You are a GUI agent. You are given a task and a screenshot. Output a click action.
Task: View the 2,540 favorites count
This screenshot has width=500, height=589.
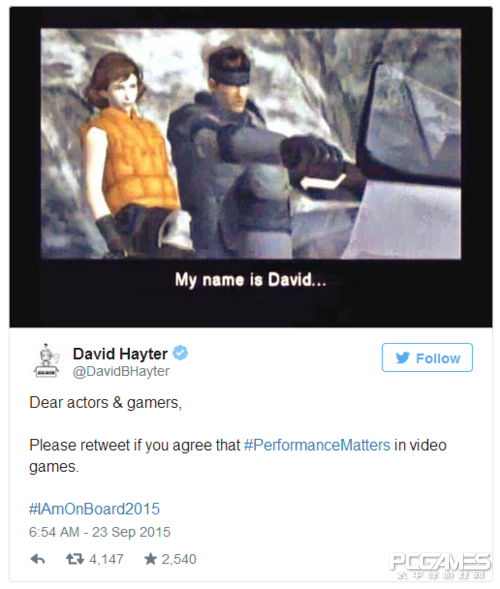[x=179, y=559]
